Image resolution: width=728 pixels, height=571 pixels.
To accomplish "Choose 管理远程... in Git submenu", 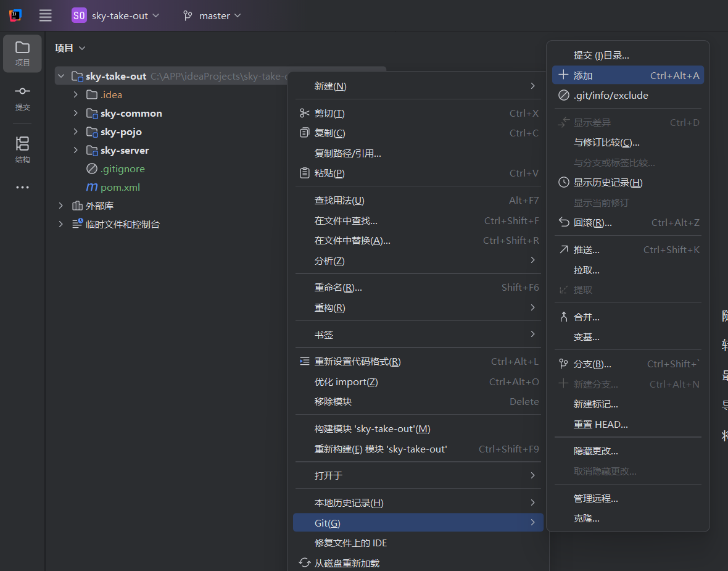I will pyautogui.click(x=627, y=499).
